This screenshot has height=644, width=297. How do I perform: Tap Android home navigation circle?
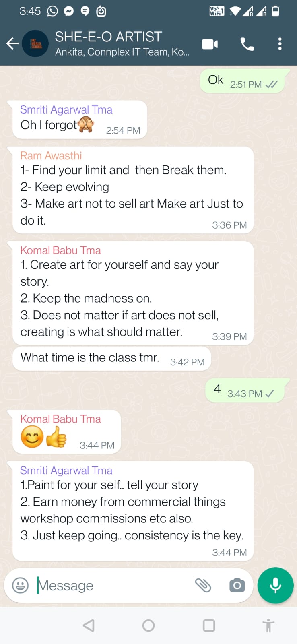click(148, 625)
